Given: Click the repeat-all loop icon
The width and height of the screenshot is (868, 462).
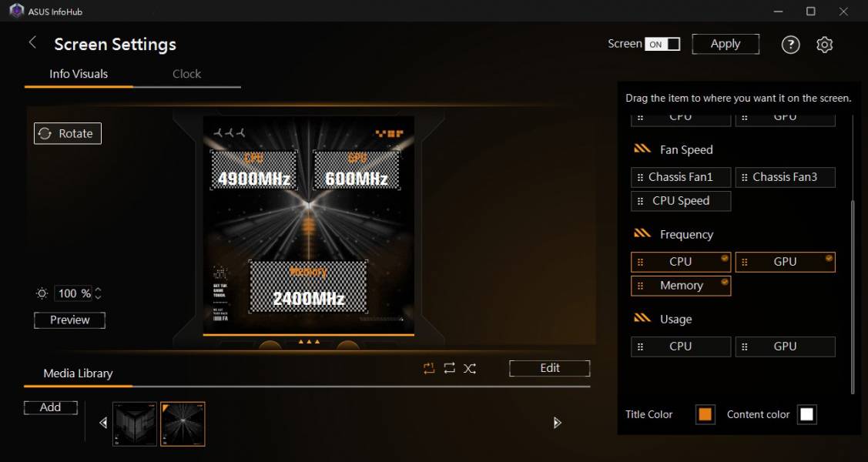Looking at the screenshot, I should (x=450, y=369).
